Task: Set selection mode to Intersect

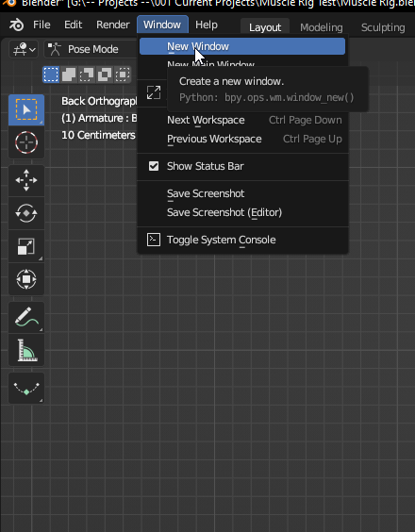Action: pos(123,75)
